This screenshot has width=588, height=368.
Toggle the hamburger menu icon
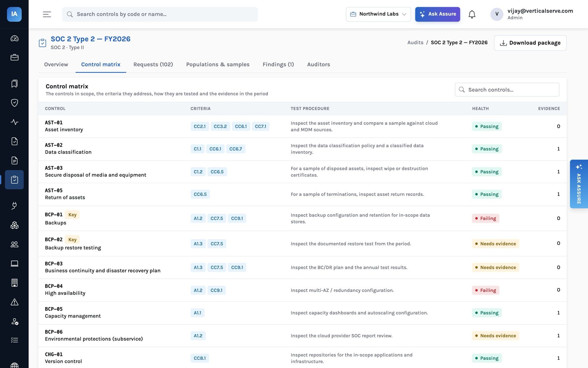tap(47, 14)
